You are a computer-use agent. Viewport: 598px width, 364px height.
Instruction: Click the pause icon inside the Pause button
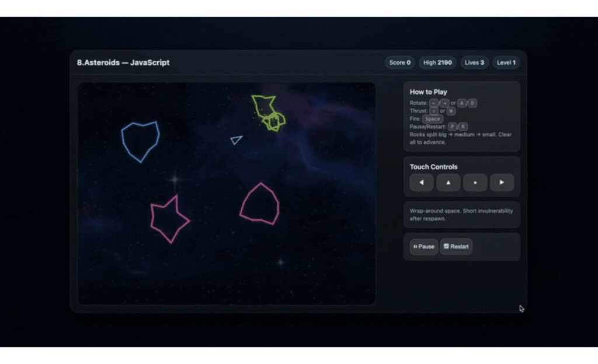click(x=415, y=246)
